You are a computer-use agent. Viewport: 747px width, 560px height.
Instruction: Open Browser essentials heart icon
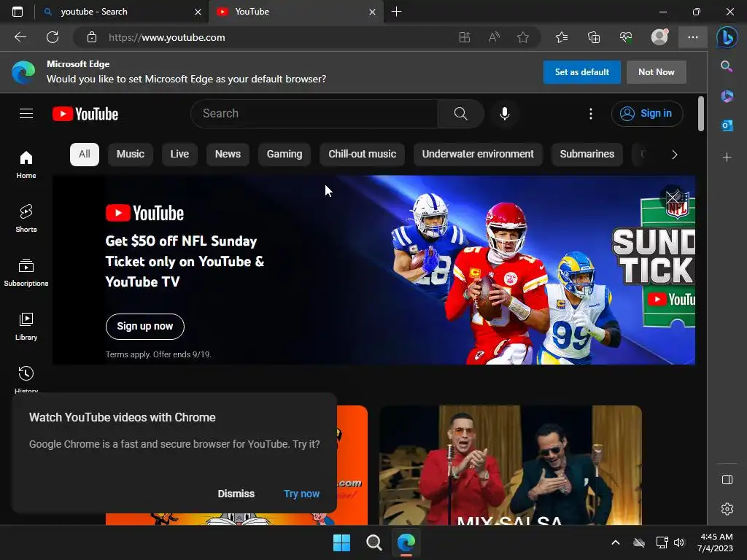pos(626,37)
